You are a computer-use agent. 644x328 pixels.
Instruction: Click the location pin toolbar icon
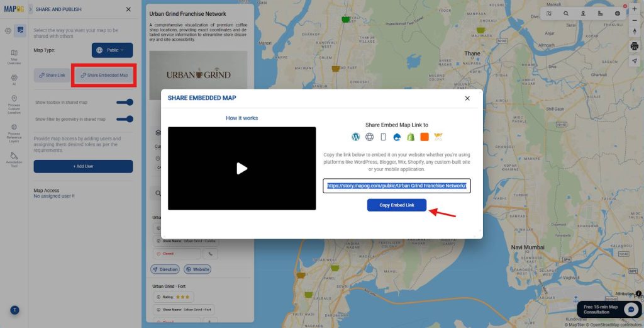pos(583,14)
